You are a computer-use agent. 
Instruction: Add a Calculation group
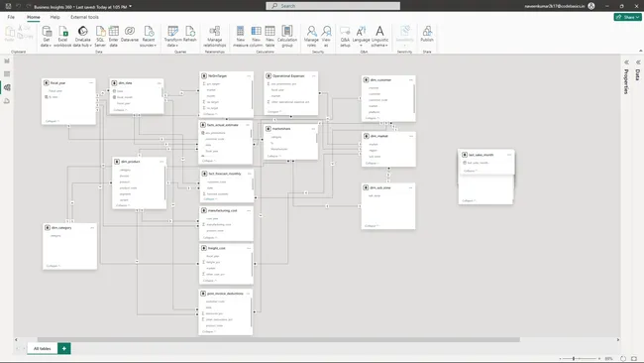pos(287,36)
